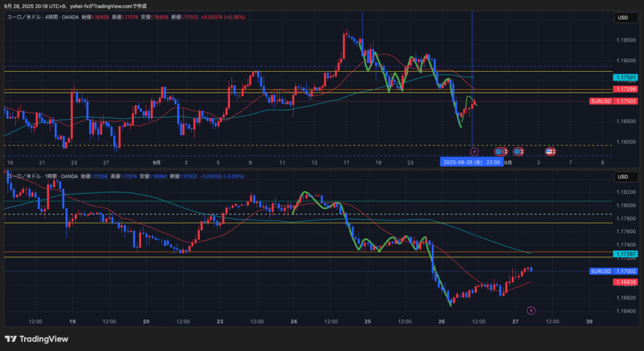
Task: Click the red 1.16838 label on lower chart
Action: tap(626, 282)
